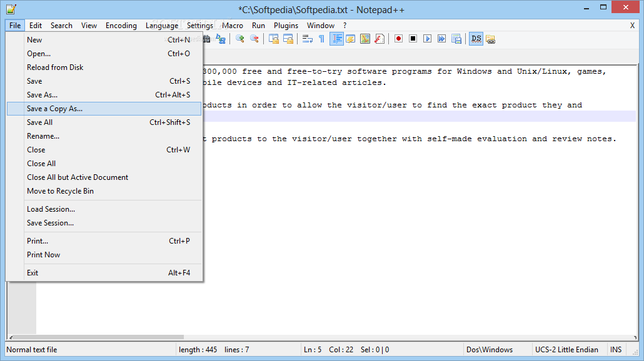Click Save Current Recorded Macro icon

(456, 39)
